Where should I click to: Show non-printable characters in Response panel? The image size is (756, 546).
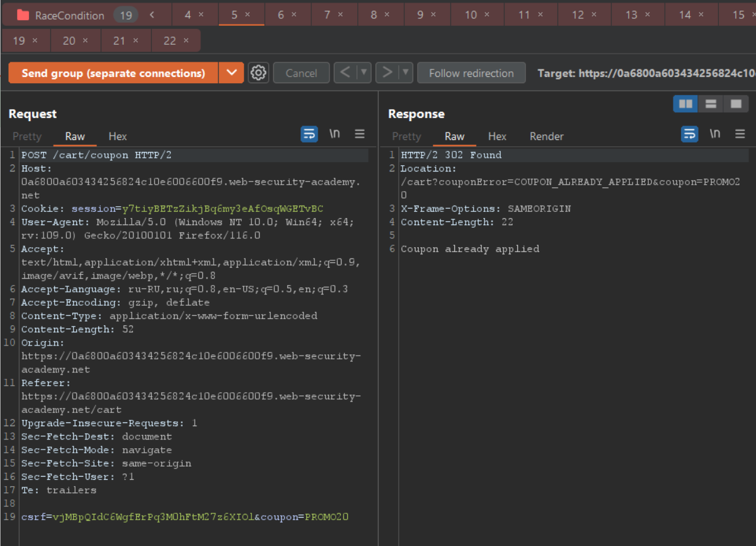[715, 134]
